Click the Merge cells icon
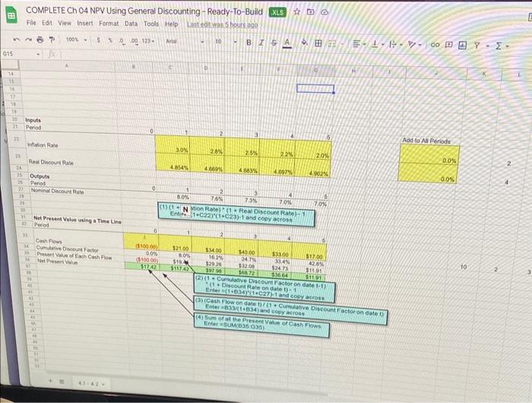The image size is (532, 403). click(x=332, y=43)
